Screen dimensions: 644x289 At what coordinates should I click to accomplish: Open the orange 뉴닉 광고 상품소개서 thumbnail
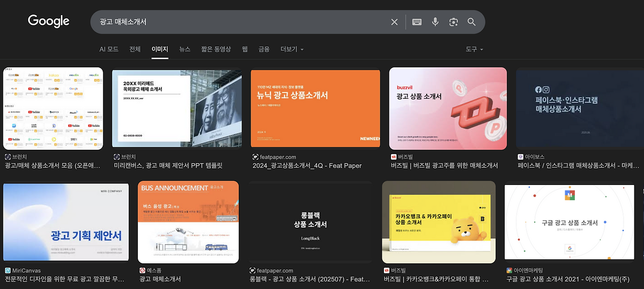(315, 109)
